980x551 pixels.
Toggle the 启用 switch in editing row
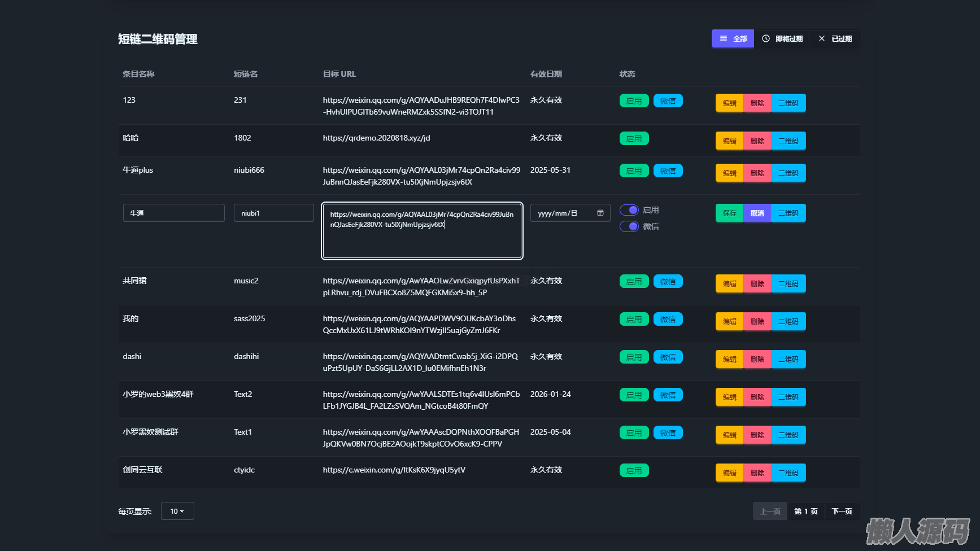pyautogui.click(x=629, y=210)
